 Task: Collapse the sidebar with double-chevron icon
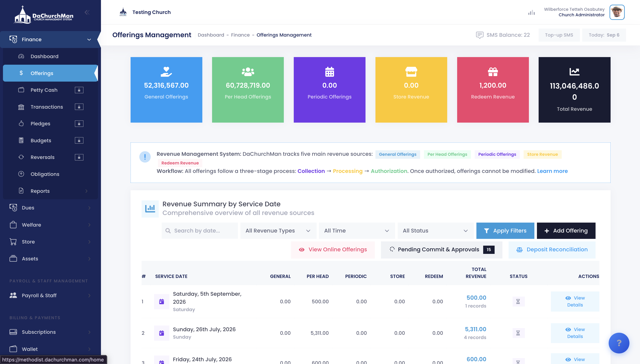coord(87,12)
